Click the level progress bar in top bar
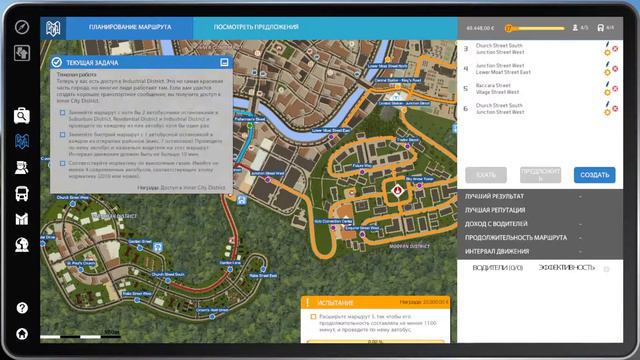Image resolution: width=640 pixels, height=360 pixels. click(x=535, y=28)
